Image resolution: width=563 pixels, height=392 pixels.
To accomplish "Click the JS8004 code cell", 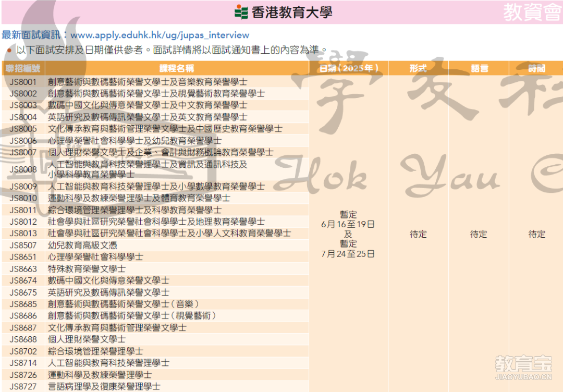I will [x=23, y=117].
